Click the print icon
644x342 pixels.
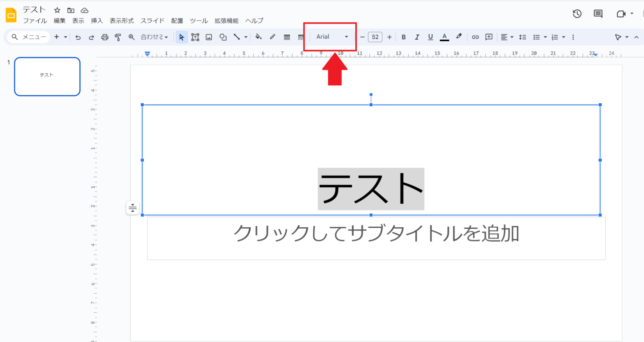pyautogui.click(x=105, y=37)
